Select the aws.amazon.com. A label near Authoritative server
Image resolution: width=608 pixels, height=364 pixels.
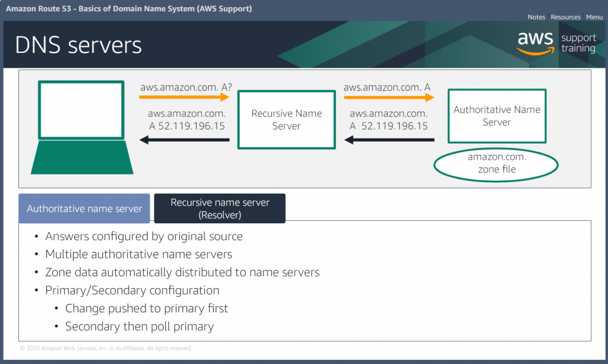point(388,87)
